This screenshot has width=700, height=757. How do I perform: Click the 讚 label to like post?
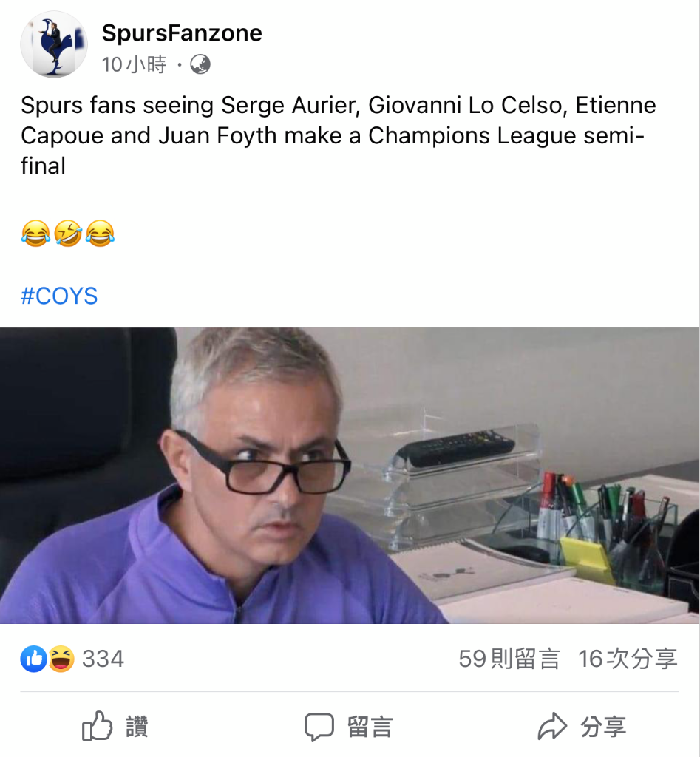click(137, 727)
